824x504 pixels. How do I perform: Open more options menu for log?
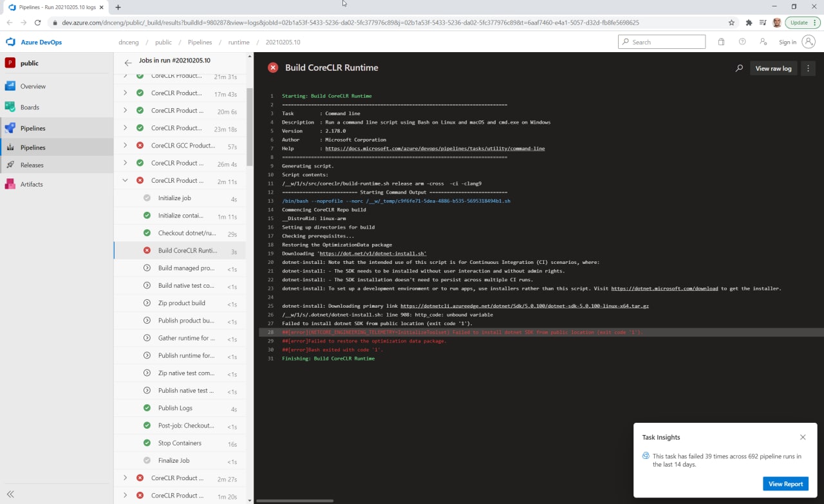click(x=808, y=68)
